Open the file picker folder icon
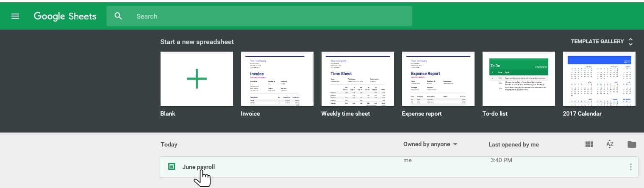Image resolution: width=644 pixels, height=188 pixels. point(632,144)
